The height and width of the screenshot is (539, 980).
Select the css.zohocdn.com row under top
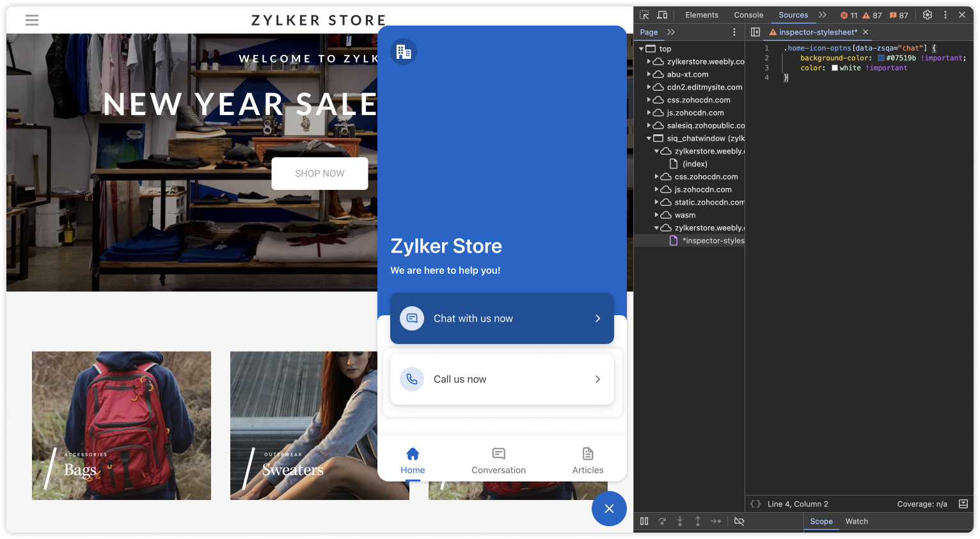pos(690,100)
